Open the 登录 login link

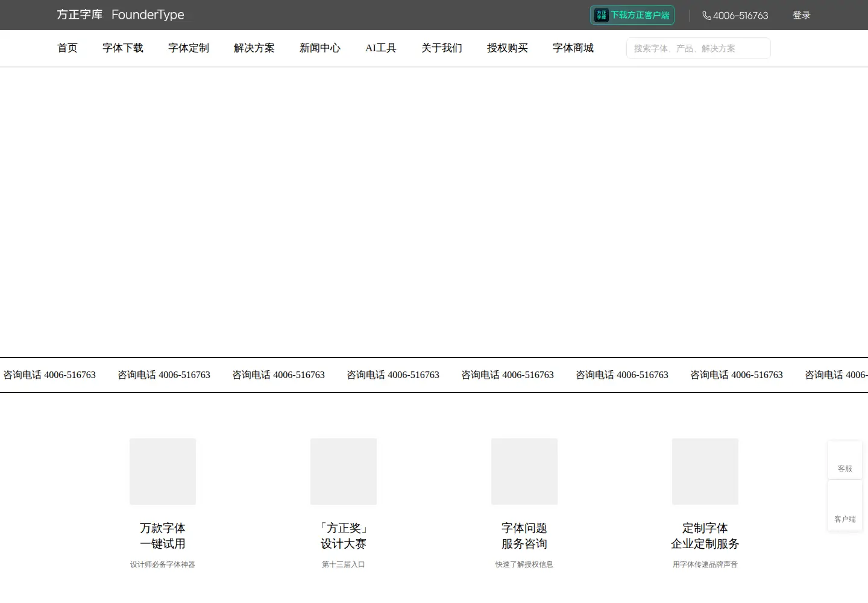tap(801, 15)
